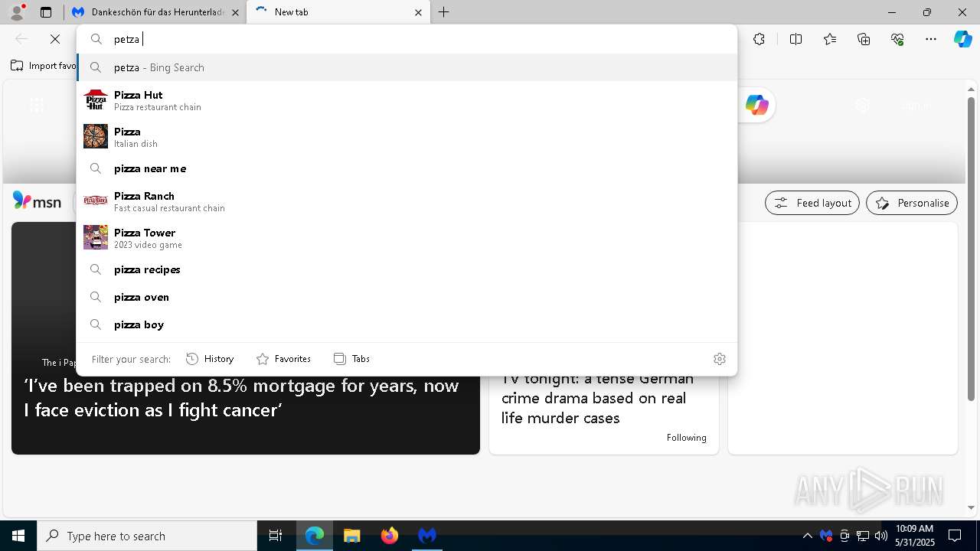Click the stop loading X button
The image size is (980, 551).
[x=55, y=39]
